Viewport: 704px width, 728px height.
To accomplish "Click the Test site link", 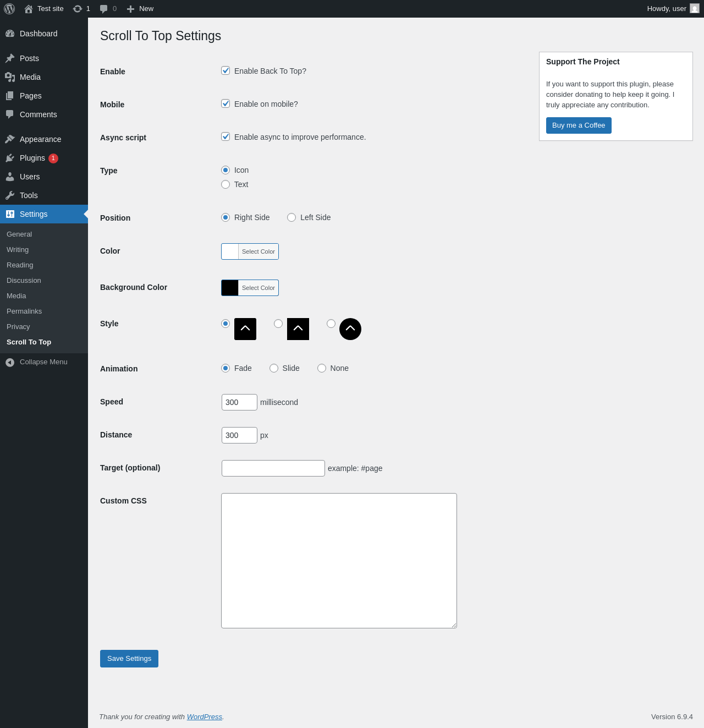I will pyautogui.click(x=51, y=9).
